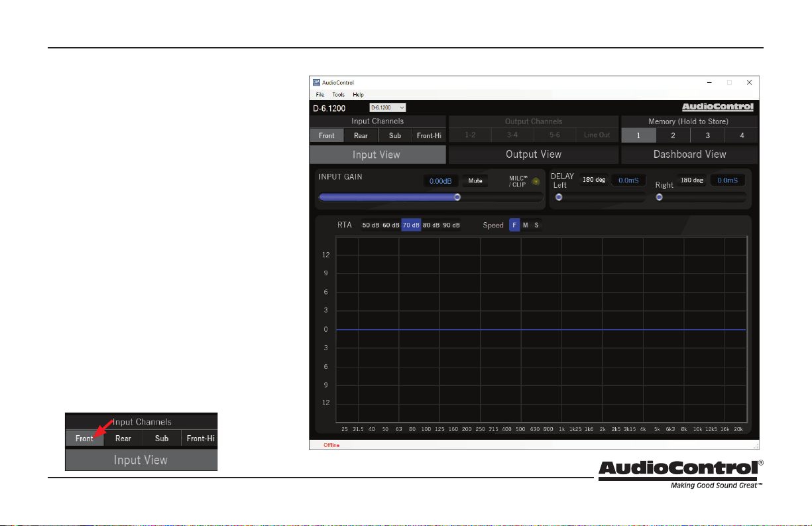Set RTA speed to M (medium)
This screenshot has width=812, height=526.
click(526, 225)
